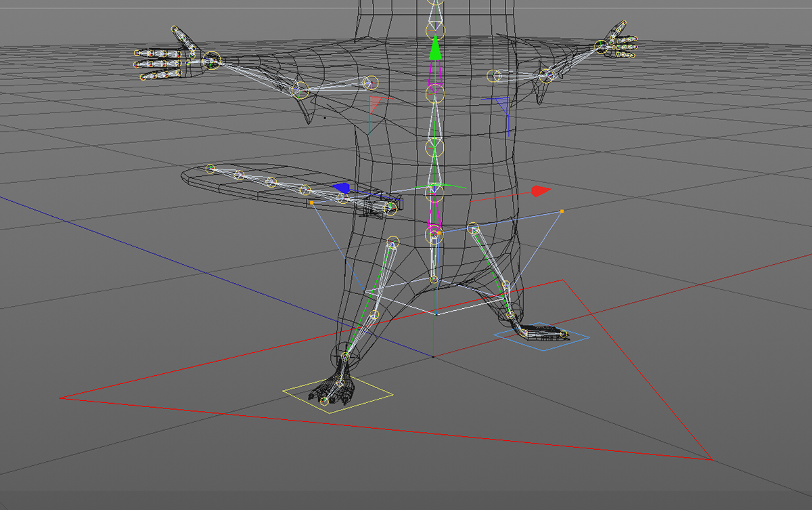Screen dimensions: 812x510
Task: Select the ankle joint above the yellow square
Action: coord(346,356)
